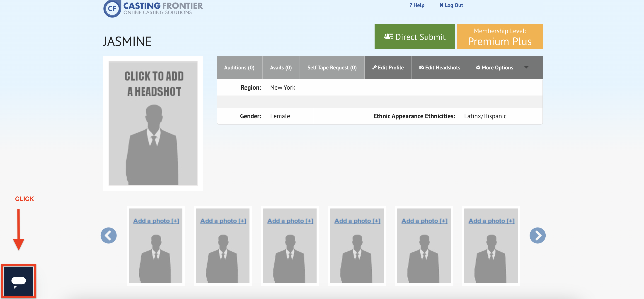This screenshot has width=644, height=299.
Task: Expand the More Options dropdown
Action: pyautogui.click(x=505, y=68)
